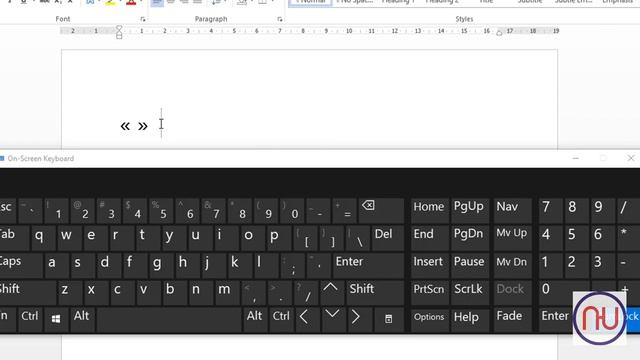Hold the left Shift key beside z

(x=27, y=292)
